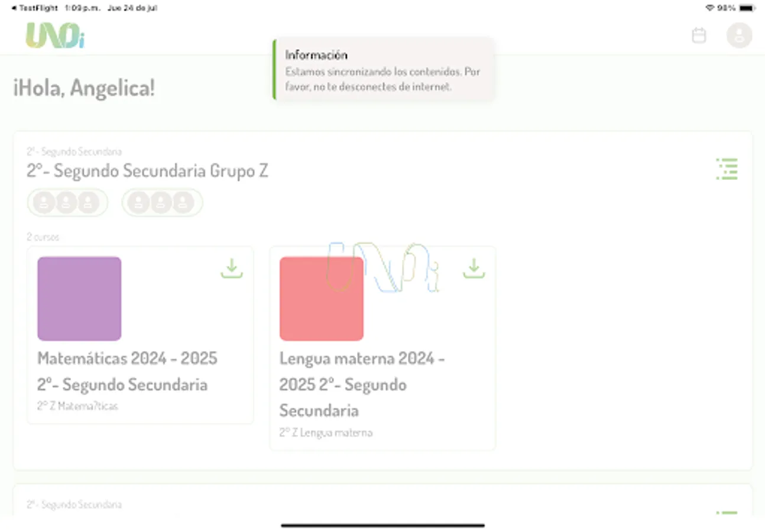Click the red Lengua materna course thumbnail
The height and width of the screenshot is (532, 765).
(321, 299)
